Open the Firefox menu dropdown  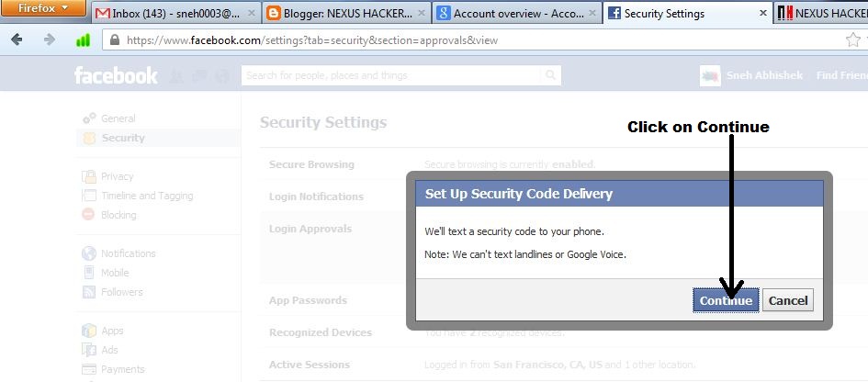click(43, 9)
